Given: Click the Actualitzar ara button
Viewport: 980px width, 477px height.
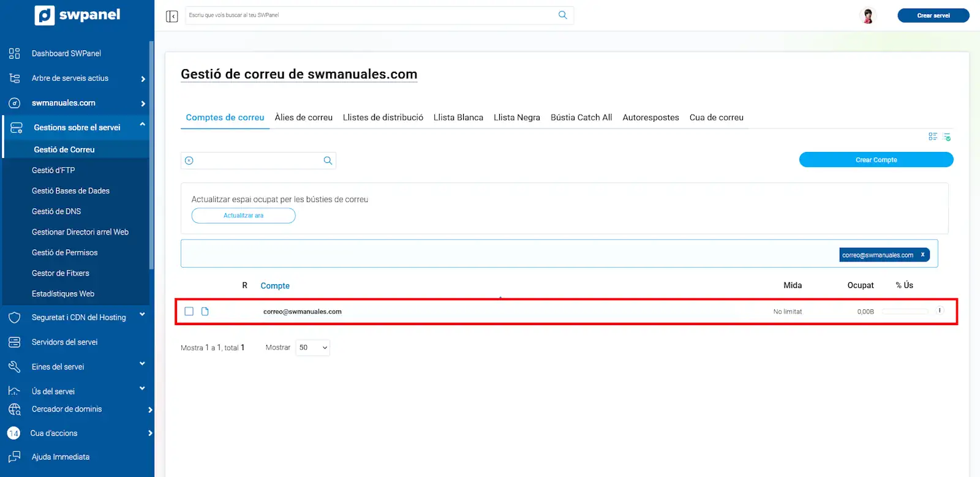Looking at the screenshot, I should point(243,216).
